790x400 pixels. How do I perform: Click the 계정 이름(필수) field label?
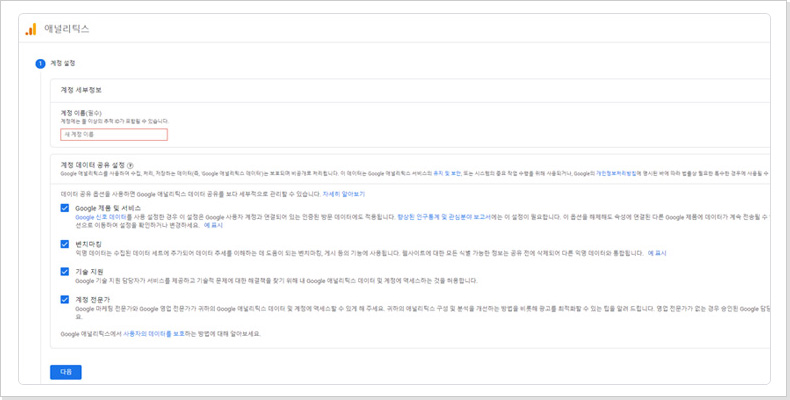[x=81, y=113]
